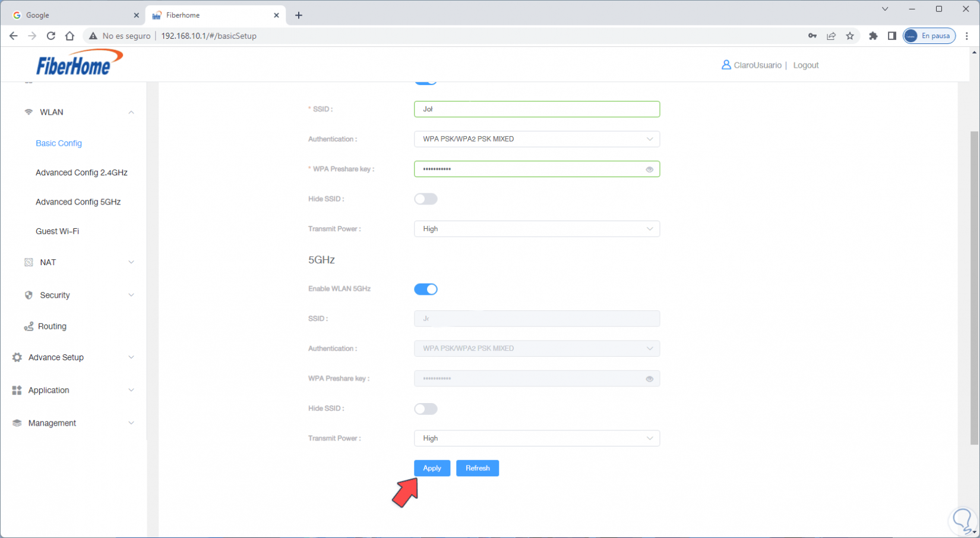The width and height of the screenshot is (980, 538).
Task: Open the 2.4GHz Authentication dropdown
Action: click(536, 139)
